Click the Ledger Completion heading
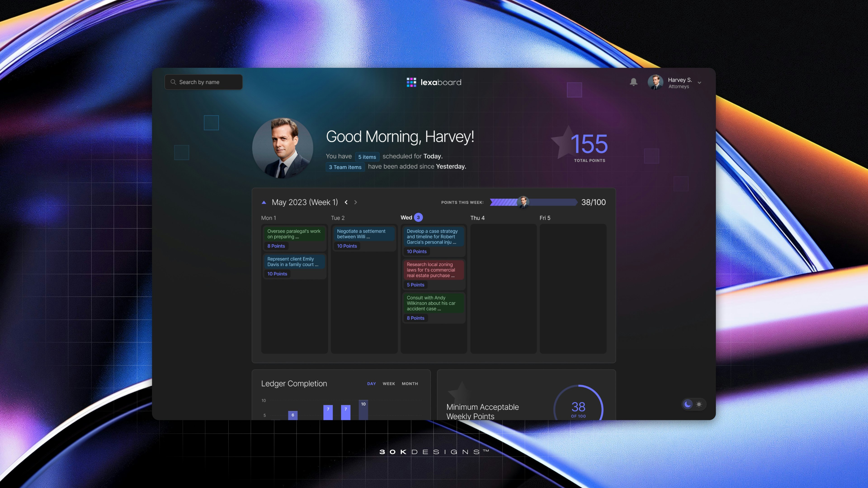 coord(294,384)
